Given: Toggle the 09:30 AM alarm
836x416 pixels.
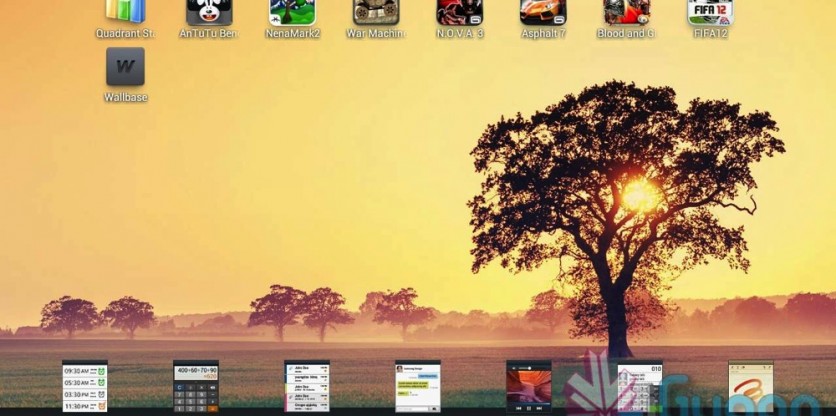Looking at the screenshot, I should coord(99,372).
